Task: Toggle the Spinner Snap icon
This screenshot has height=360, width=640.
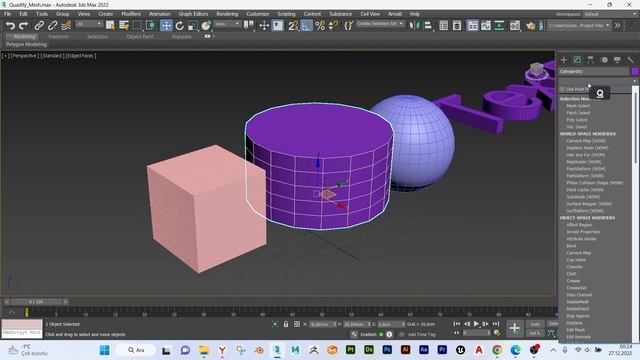Action: tap(333, 26)
